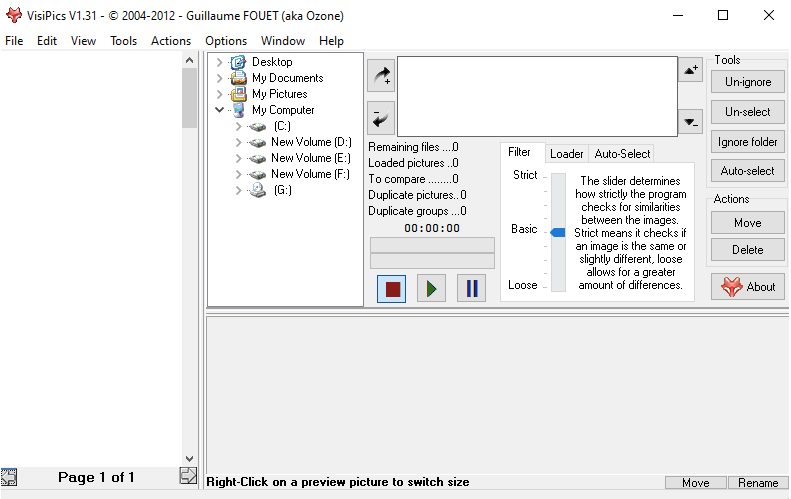
Task: Click the New Volume (D:) drive icon
Action: (x=257, y=143)
